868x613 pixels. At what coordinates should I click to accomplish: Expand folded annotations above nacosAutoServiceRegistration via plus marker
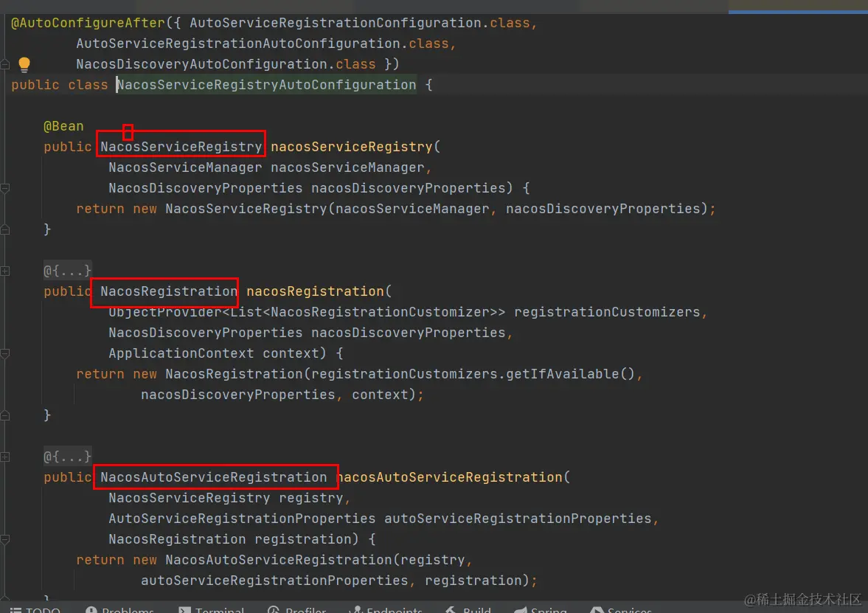(5, 457)
